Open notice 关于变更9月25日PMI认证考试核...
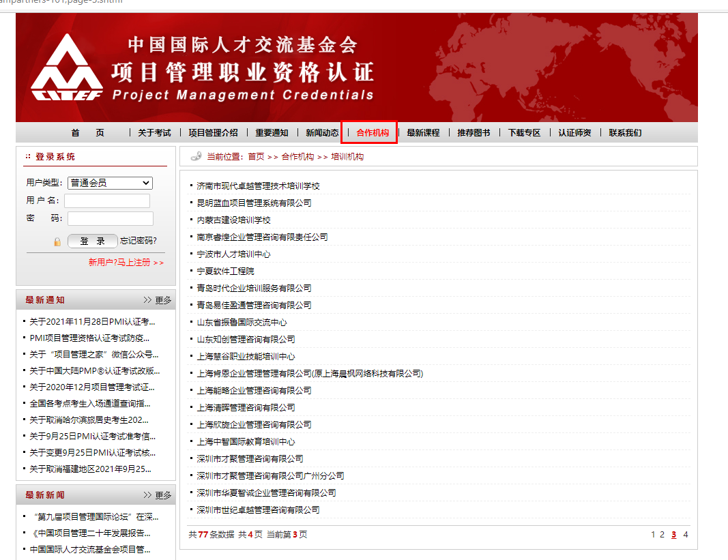 92,453
